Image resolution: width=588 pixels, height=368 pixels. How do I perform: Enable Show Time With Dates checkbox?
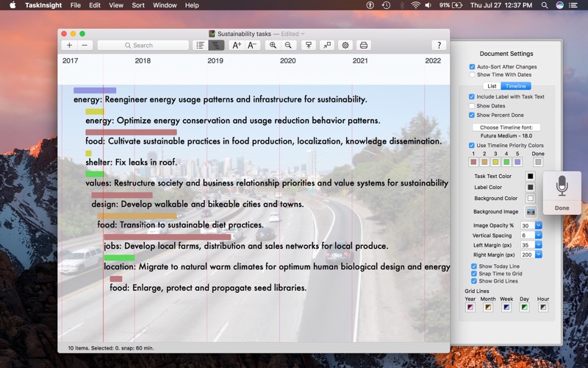(x=473, y=74)
